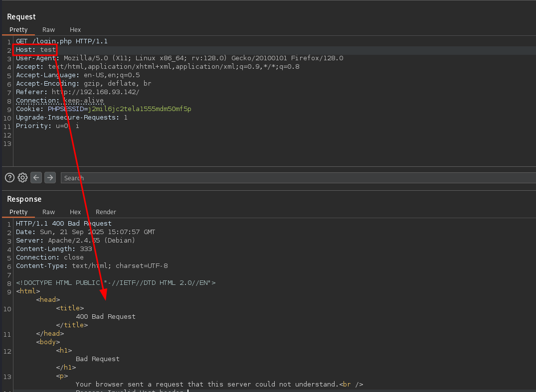Click the previous match left arrow

pyautogui.click(x=36, y=178)
